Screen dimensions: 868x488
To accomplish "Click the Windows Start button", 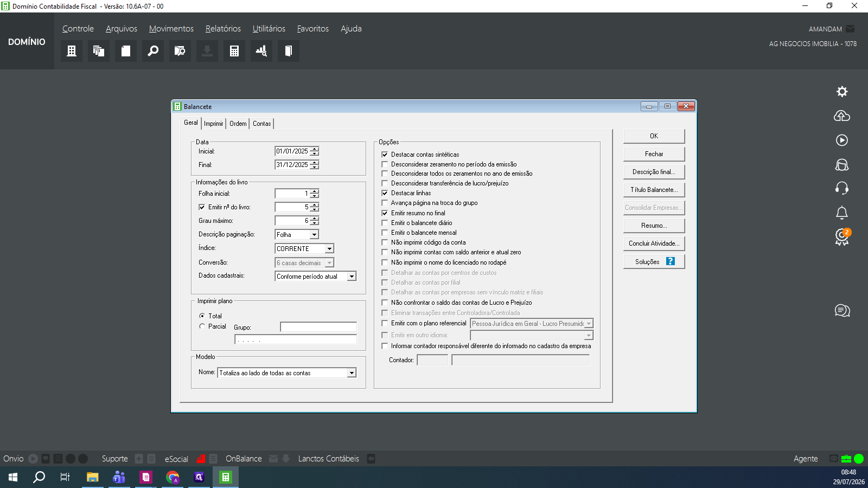I will [13, 477].
